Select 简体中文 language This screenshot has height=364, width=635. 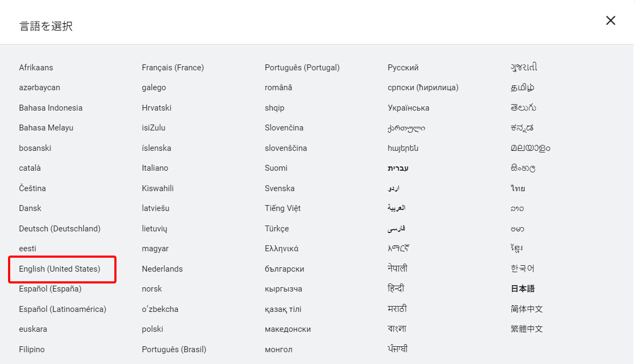tap(527, 309)
